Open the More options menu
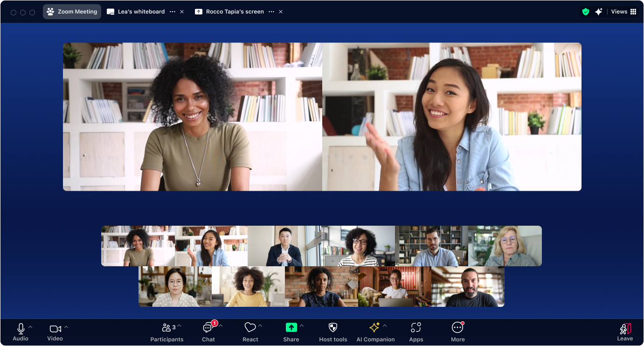Image resolution: width=644 pixels, height=346 pixels. point(457,331)
